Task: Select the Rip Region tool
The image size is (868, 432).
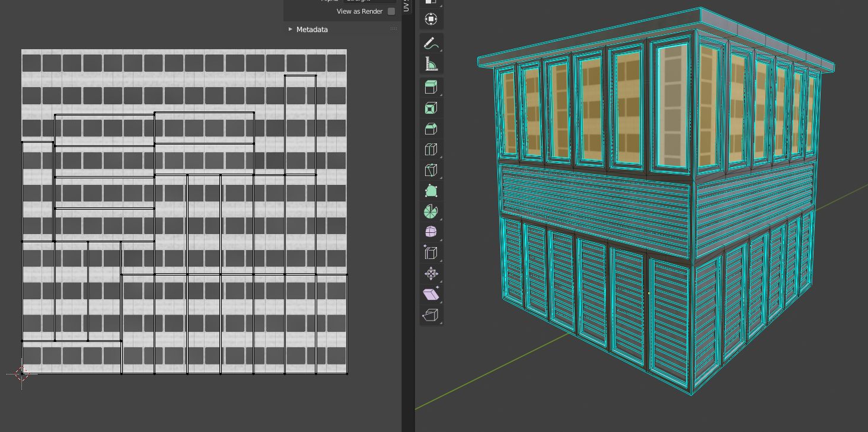Action: click(432, 315)
